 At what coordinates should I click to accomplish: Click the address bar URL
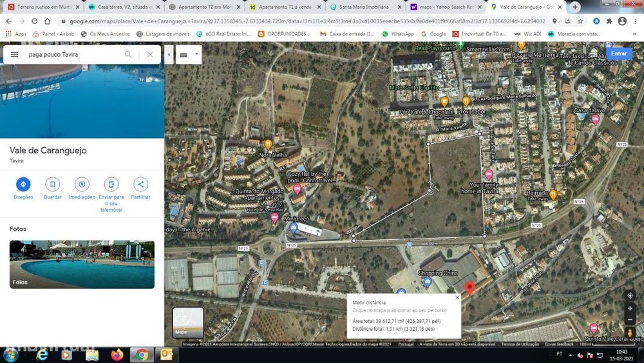[307, 21]
